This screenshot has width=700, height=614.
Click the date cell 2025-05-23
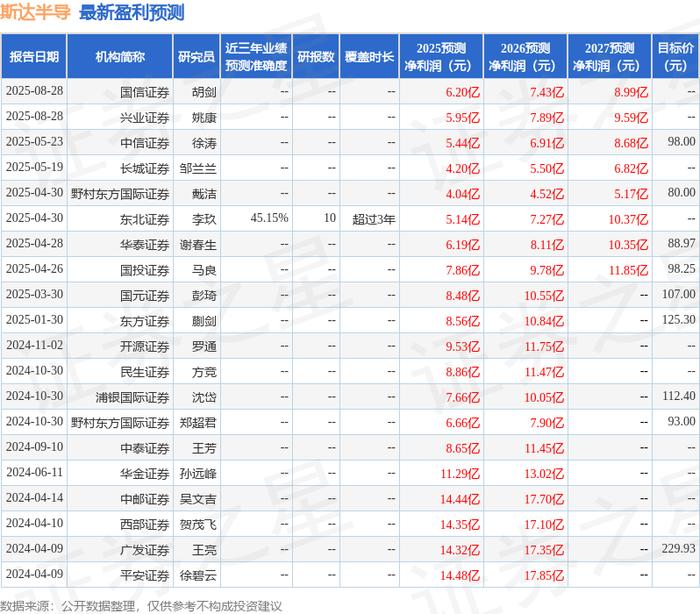pyautogui.click(x=34, y=142)
